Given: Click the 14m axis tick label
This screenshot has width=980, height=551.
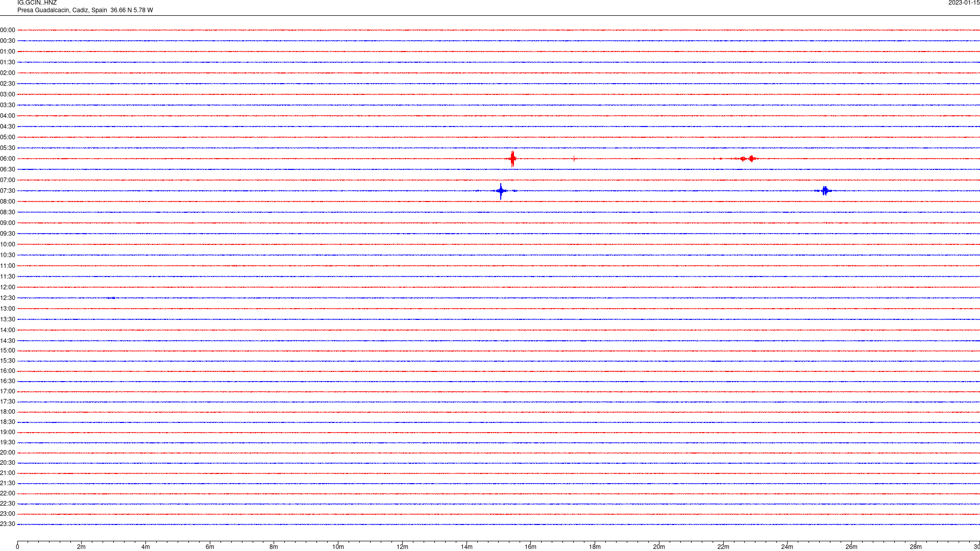Looking at the screenshot, I should pos(467,547).
